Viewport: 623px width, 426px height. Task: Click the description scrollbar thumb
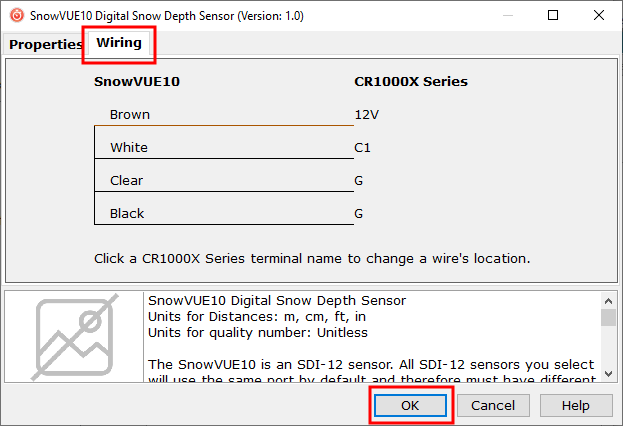pyautogui.click(x=607, y=318)
